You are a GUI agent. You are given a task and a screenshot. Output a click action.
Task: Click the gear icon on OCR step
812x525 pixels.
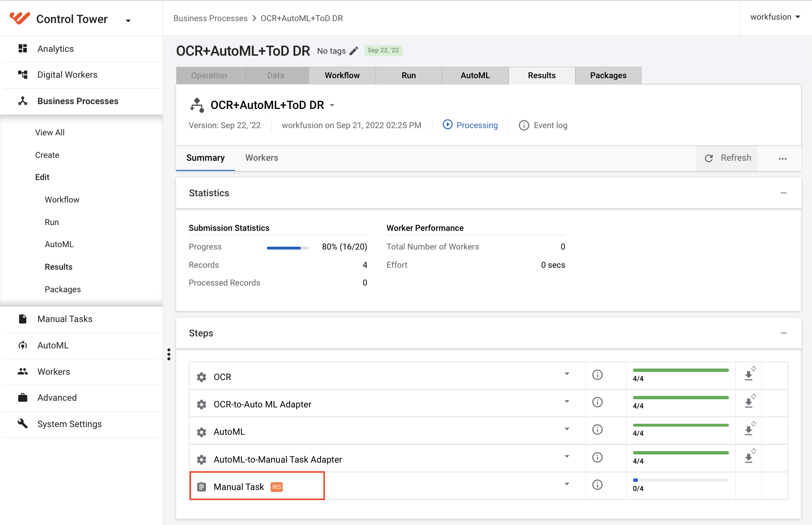pyautogui.click(x=202, y=377)
